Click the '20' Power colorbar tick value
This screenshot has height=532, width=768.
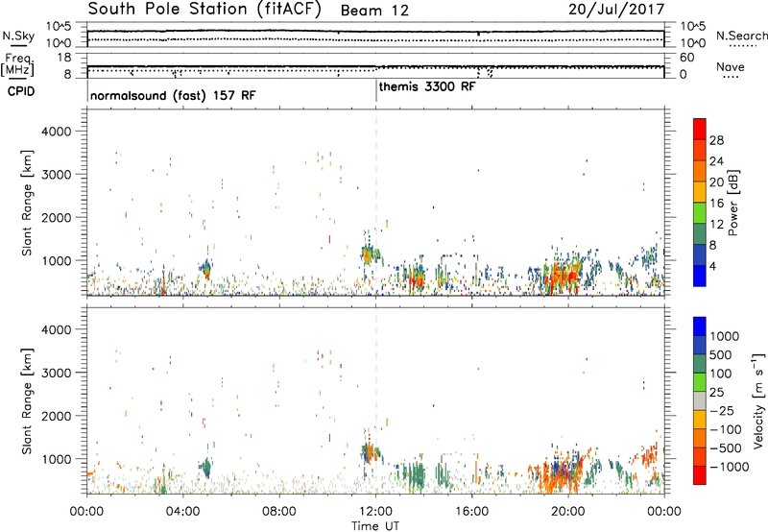(716, 182)
